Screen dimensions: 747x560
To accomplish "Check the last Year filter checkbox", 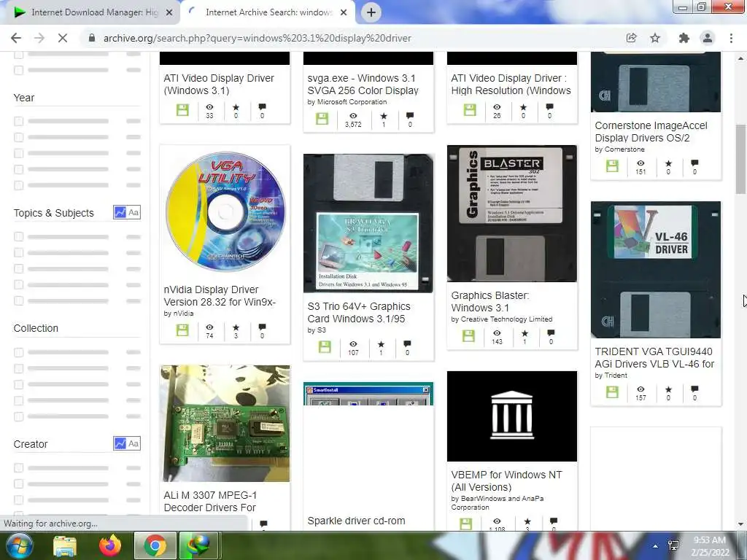I will point(18,185).
